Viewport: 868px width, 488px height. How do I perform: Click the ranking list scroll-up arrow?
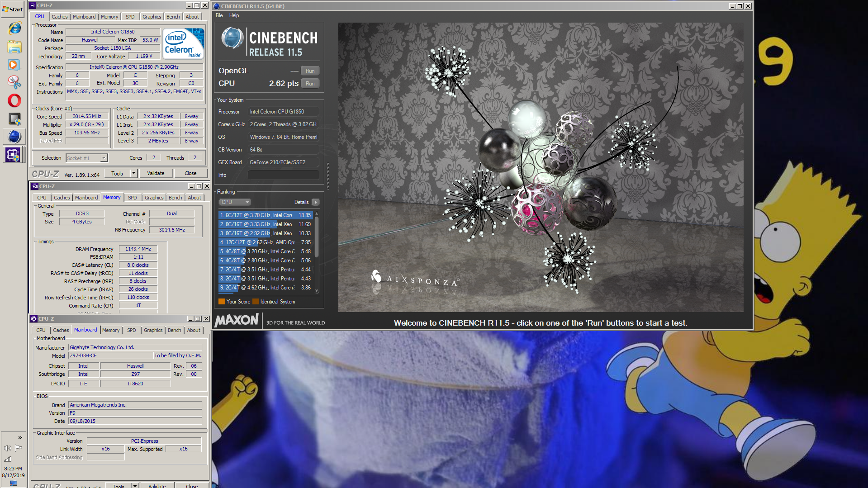coord(317,213)
